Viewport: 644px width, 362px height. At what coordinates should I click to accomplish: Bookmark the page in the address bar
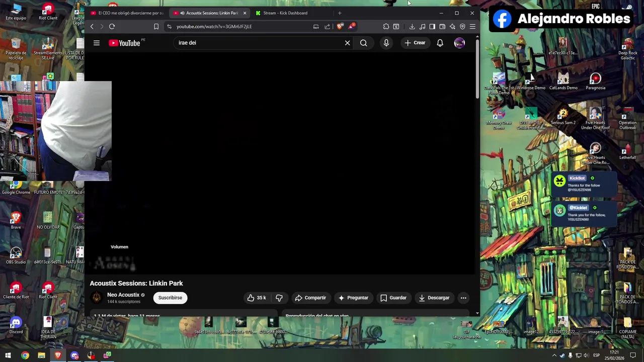156,27
